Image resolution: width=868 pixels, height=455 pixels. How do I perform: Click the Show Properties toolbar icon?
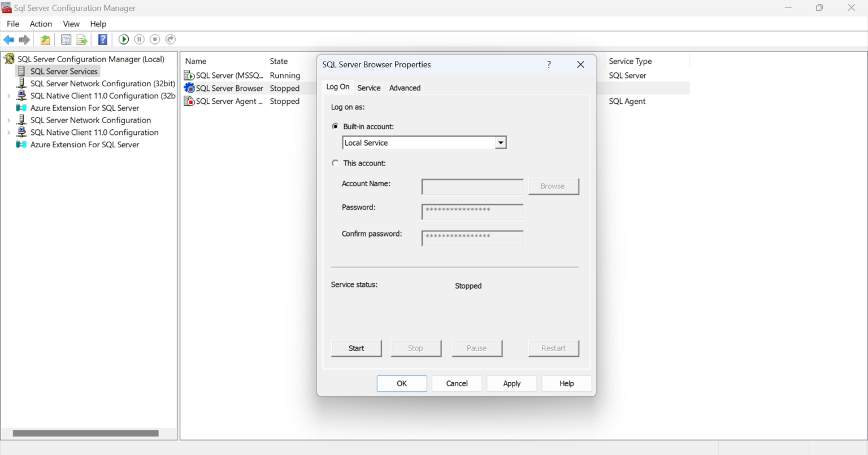click(66, 39)
